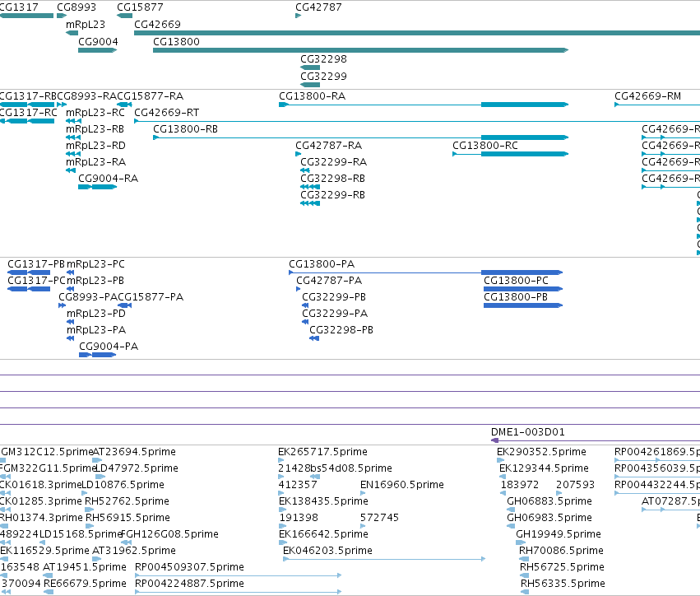Click the CG42787-PA protein label
This screenshot has width=700, height=596.
tap(329, 281)
